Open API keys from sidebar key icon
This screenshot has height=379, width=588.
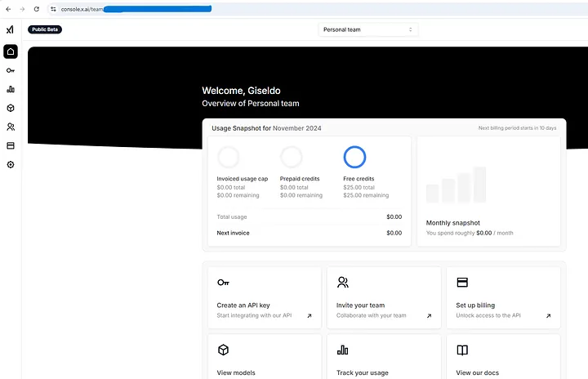pyautogui.click(x=10, y=70)
